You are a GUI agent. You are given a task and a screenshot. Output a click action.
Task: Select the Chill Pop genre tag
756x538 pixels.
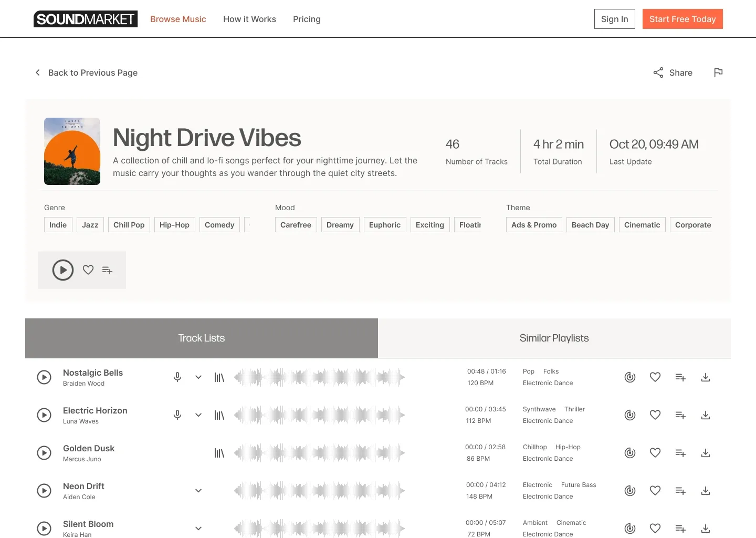[x=129, y=225]
